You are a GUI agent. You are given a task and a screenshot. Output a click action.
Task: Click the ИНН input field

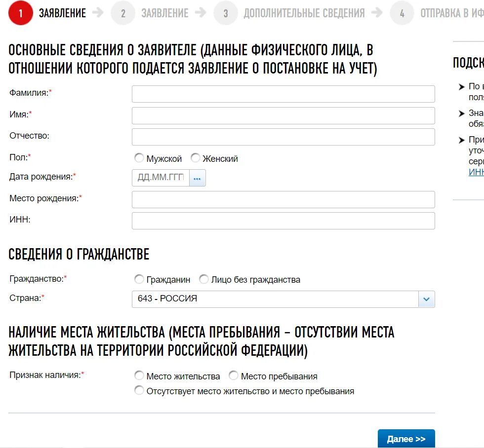pos(283,221)
